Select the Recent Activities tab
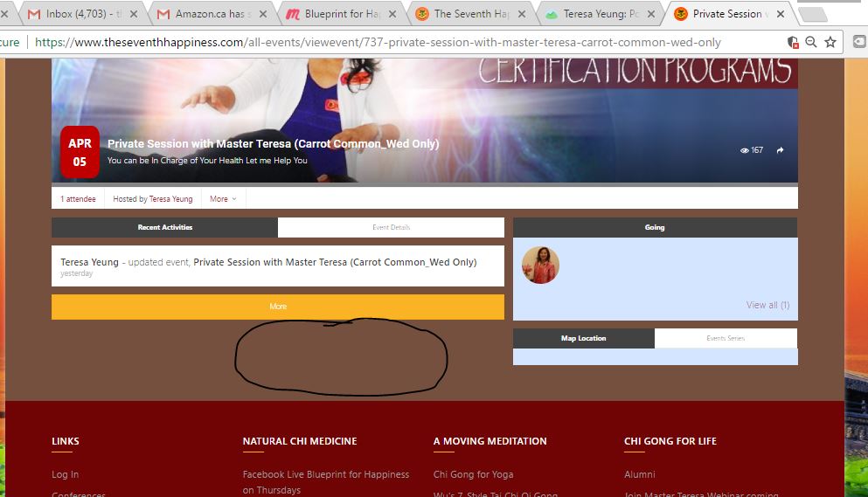Image resolution: width=868 pixels, height=497 pixels. coord(165,227)
